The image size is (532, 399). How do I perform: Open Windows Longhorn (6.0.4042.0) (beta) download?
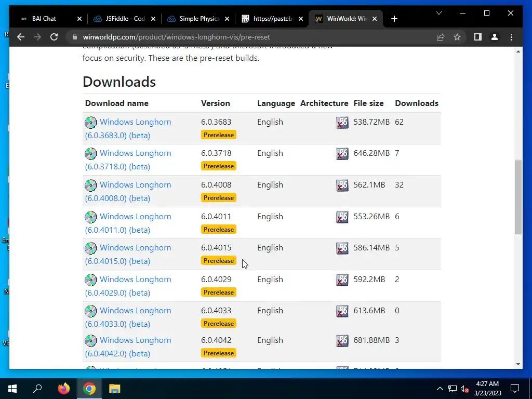click(128, 347)
